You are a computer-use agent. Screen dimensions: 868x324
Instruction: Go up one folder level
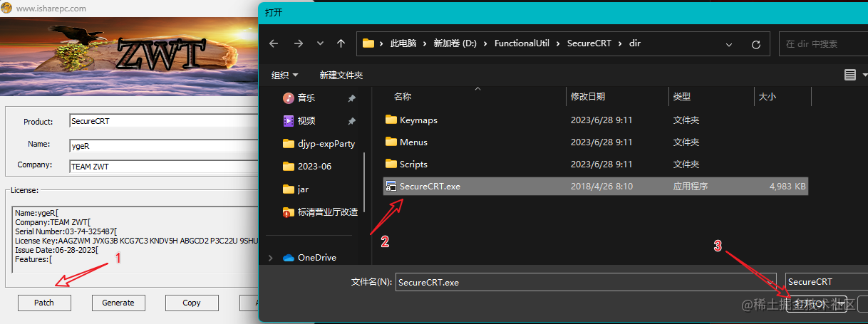(x=341, y=43)
